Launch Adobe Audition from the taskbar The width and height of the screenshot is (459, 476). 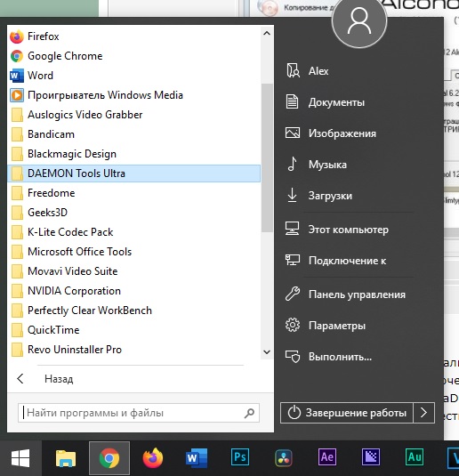(414, 458)
